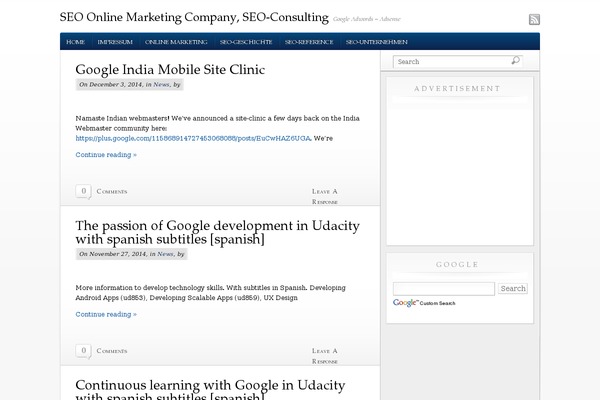
Task: Click the 'On December 3, 2014' date text
Action: [x=111, y=85]
